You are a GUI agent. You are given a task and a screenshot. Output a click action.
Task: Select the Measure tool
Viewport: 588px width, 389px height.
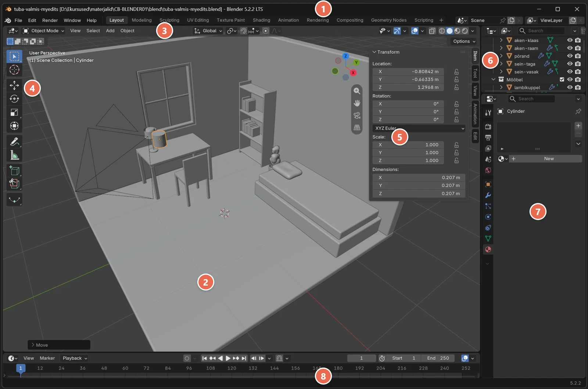pyautogui.click(x=14, y=155)
